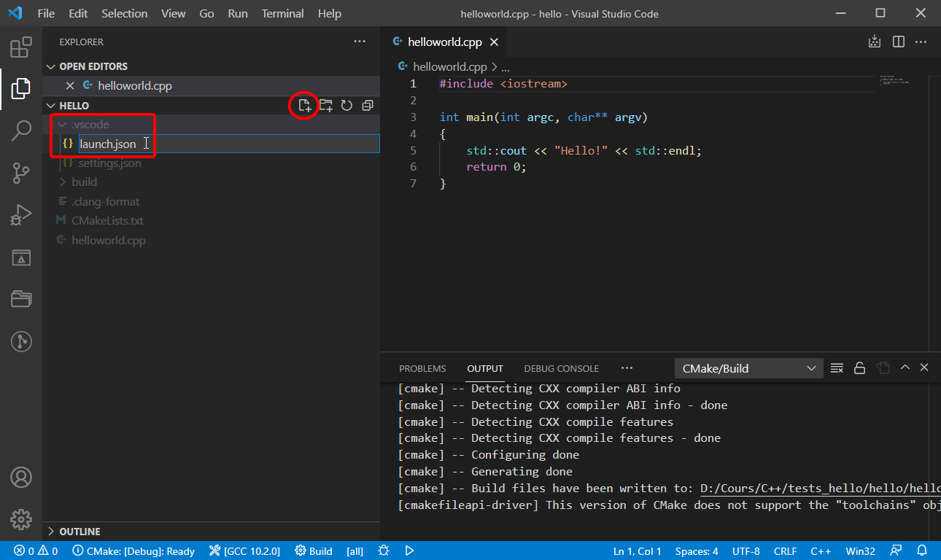The width and height of the screenshot is (941, 560).
Task: Close the bottom panel
Action: tap(924, 367)
